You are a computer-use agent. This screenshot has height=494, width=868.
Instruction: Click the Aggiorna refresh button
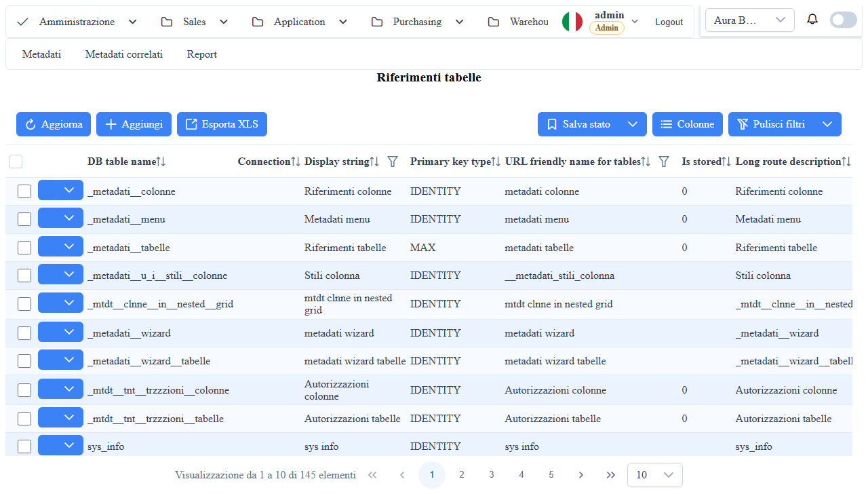click(x=54, y=124)
